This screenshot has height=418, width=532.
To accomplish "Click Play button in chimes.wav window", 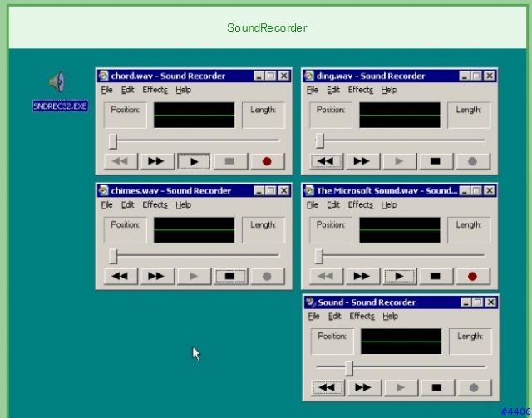I will pos(194,276).
